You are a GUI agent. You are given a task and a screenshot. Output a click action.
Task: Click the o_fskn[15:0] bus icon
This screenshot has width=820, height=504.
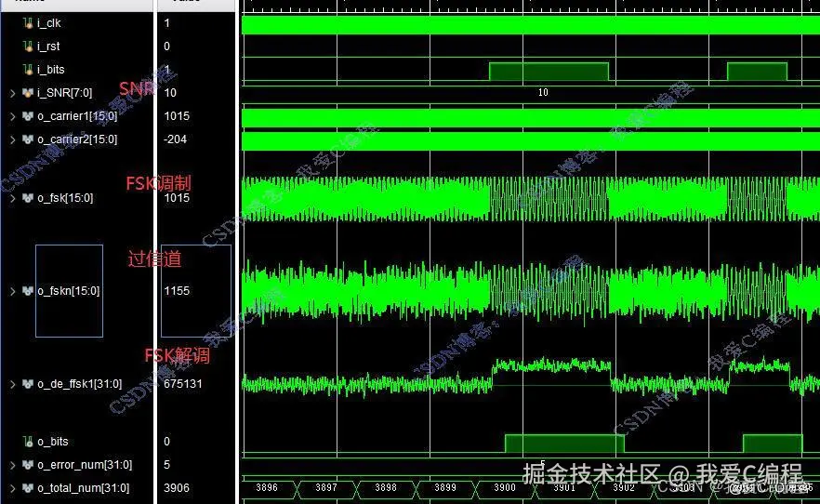coord(28,291)
